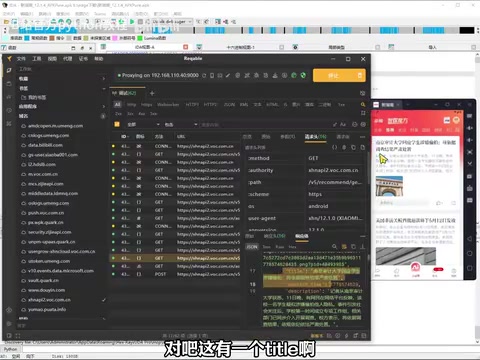Click the curly braces icon in headers list toolbar

point(335,147)
